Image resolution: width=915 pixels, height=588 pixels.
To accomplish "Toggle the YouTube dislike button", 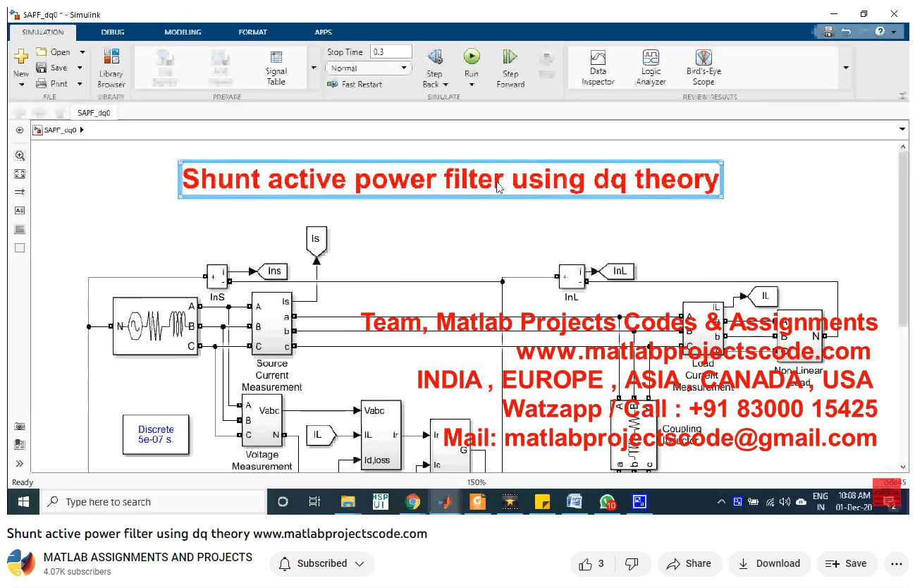I will pos(632,564).
